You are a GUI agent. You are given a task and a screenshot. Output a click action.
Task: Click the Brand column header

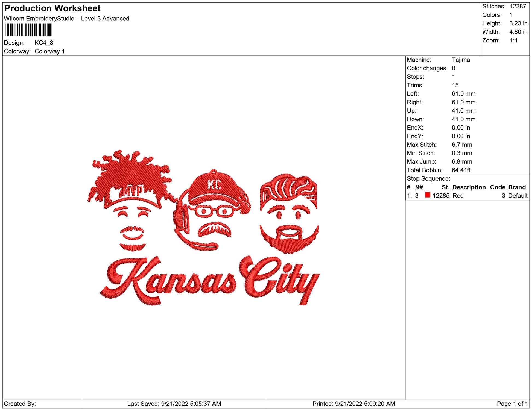click(517, 187)
